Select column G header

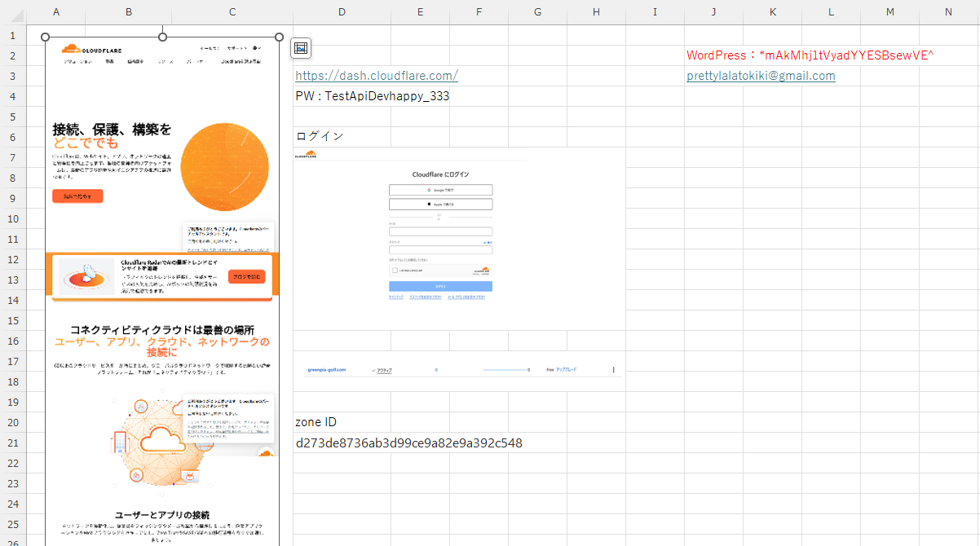coord(537,12)
